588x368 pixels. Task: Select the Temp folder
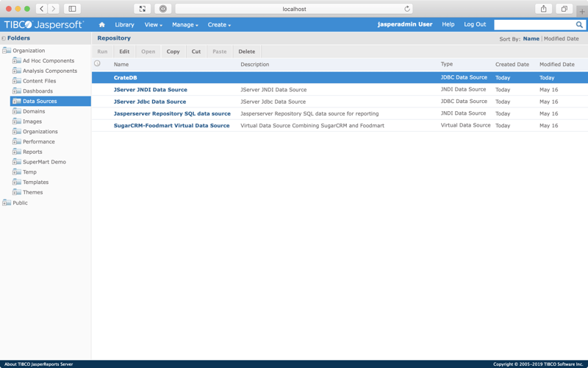click(29, 172)
